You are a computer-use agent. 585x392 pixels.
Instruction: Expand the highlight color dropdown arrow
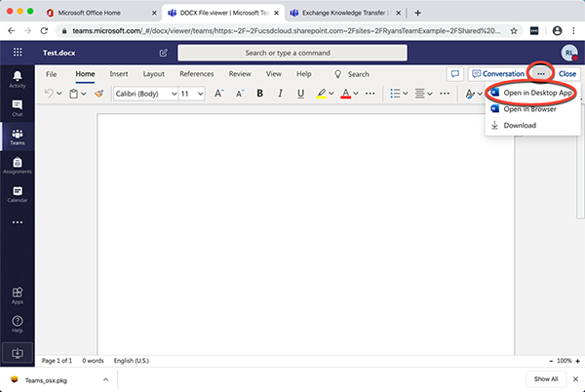pos(331,94)
